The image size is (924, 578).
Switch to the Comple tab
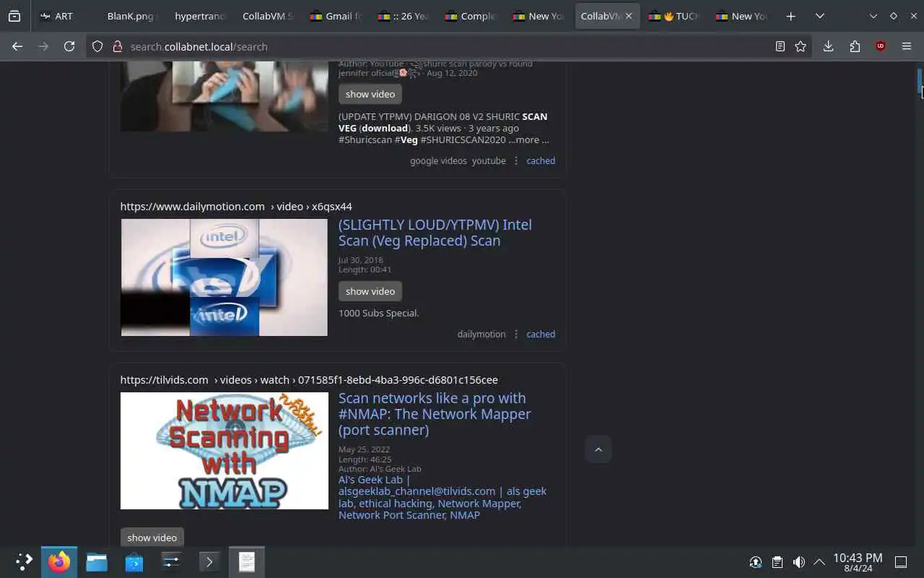471,16
